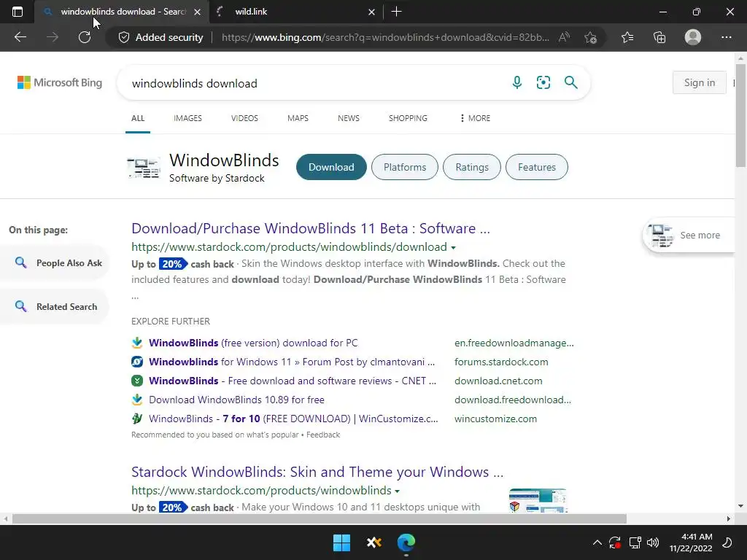Viewport: 747px width, 560px height.
Task: Switch to NEWS results
Action: [348, 118]
